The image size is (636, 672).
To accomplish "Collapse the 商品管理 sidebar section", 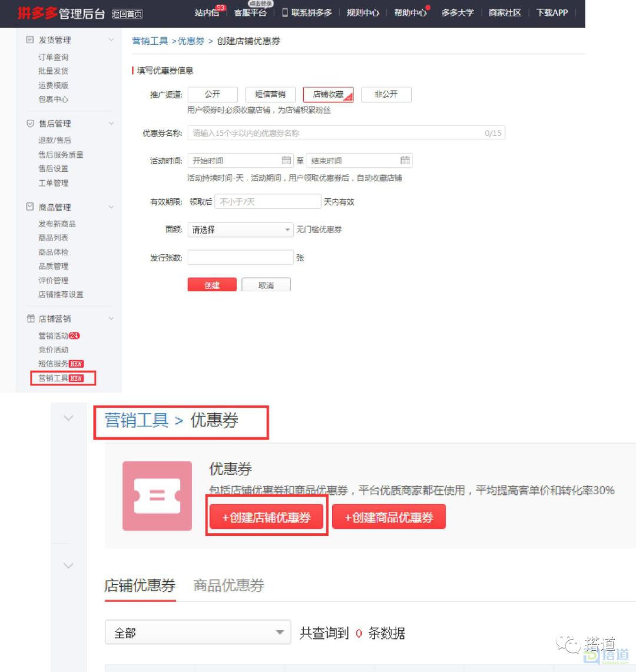I will pos(111,207).
